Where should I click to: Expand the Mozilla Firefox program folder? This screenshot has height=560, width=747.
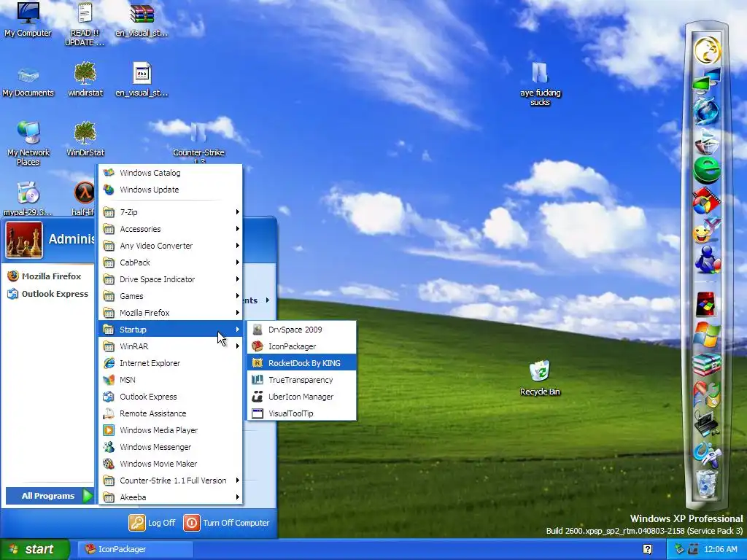point(171,312)
